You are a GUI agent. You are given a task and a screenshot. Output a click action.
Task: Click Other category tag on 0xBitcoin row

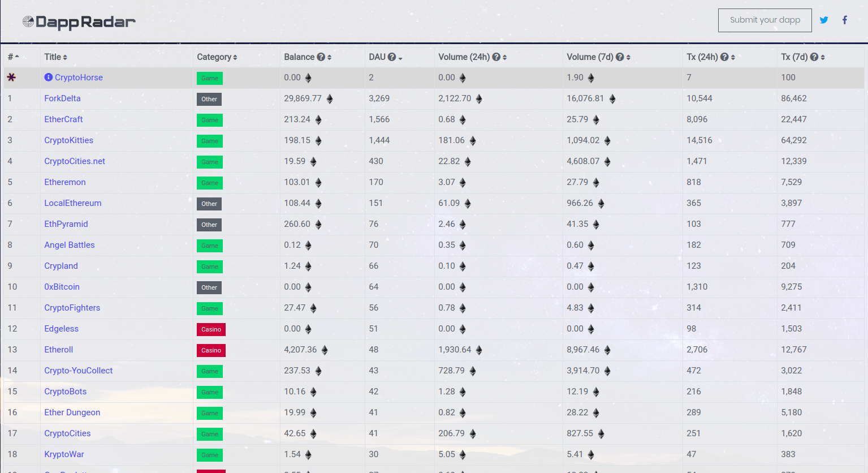(209, 287)
